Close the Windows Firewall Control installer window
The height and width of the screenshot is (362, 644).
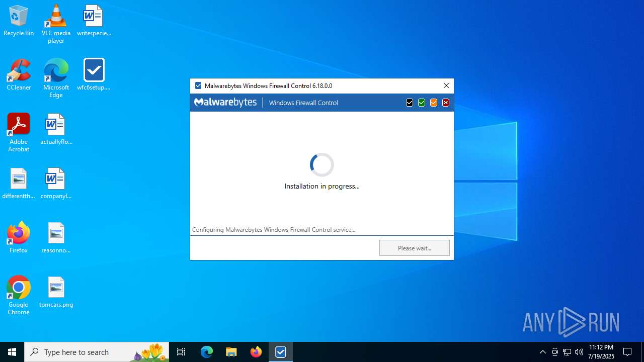446,85
